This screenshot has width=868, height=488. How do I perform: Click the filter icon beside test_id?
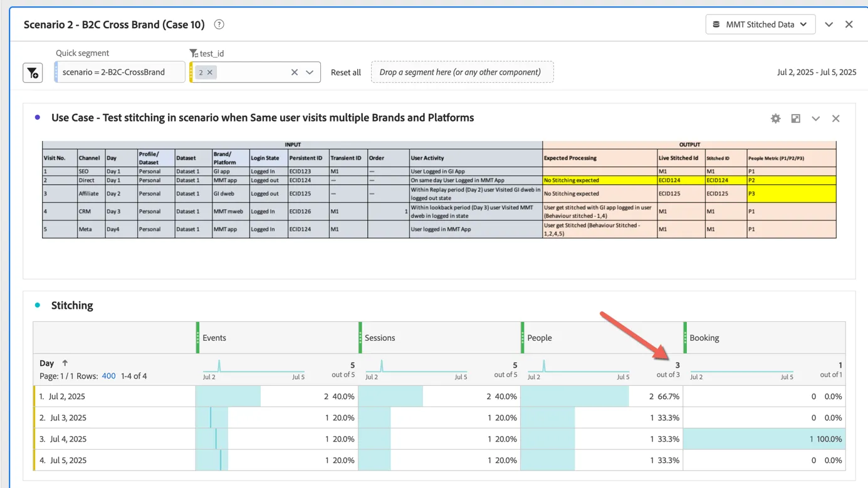click(194, 53)
